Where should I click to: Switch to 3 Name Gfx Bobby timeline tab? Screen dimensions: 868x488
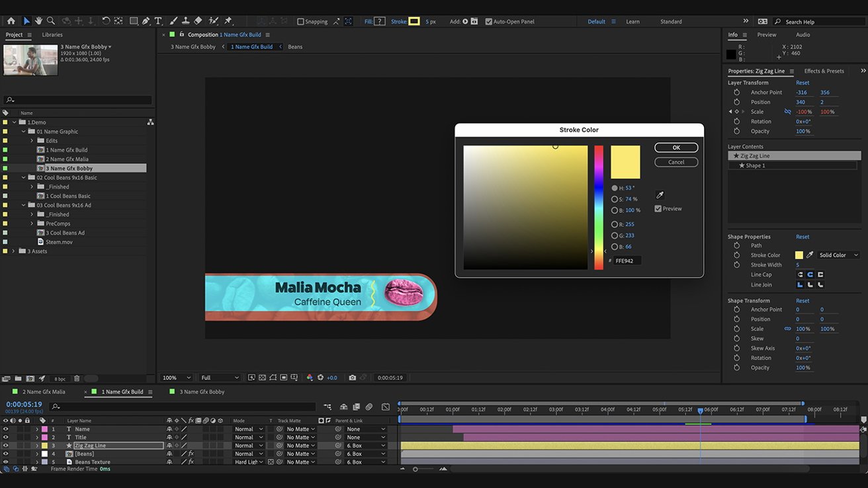[x=202, y=392]
